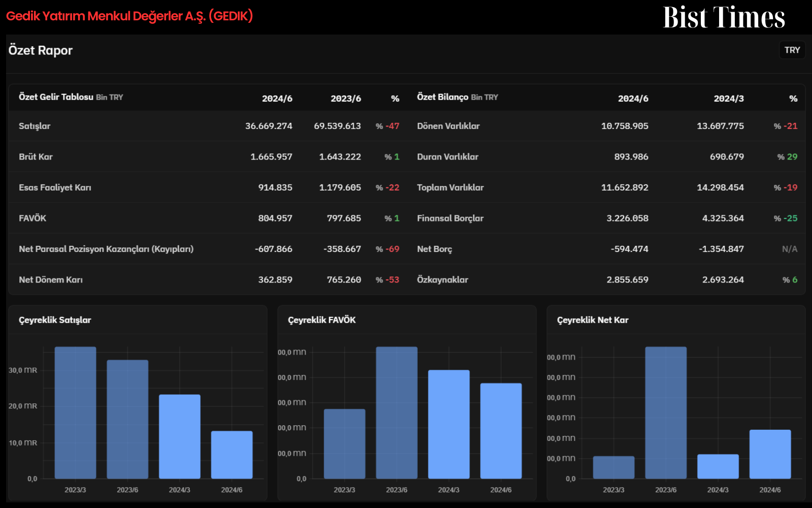Image resolution: width=812 pixels, height=508 pixels.
Task: Click the N/A cell for Net Borç
Action: (790, 249)
